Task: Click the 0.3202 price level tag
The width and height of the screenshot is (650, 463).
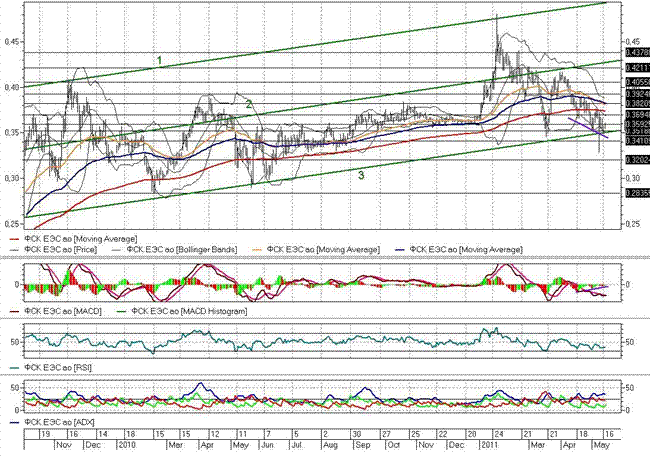Action: click(x=636, y=159)
